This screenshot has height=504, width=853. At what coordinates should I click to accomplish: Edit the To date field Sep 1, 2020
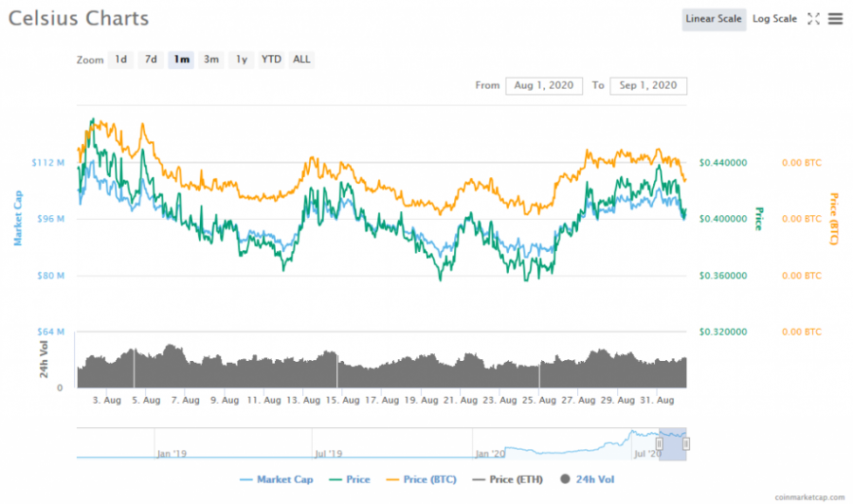pyautogui.click(x=648, y=86)
